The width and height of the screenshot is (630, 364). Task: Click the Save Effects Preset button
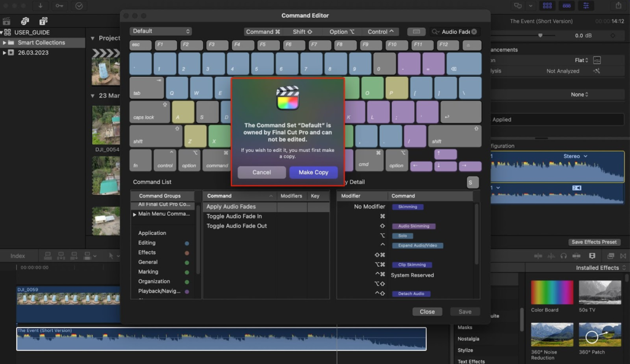point(594,242)
